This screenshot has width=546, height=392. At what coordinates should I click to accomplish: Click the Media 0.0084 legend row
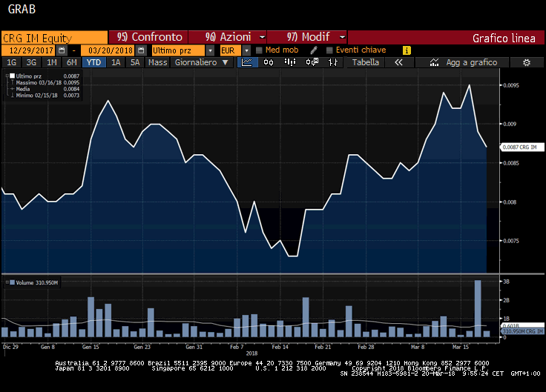[45, 89]
